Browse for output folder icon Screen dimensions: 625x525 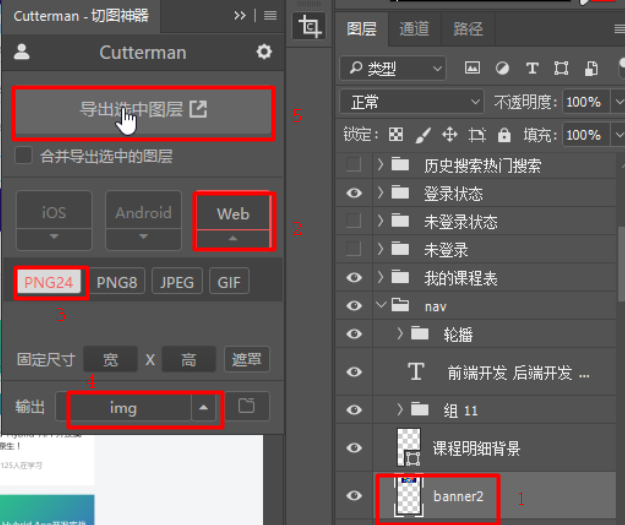246,407
